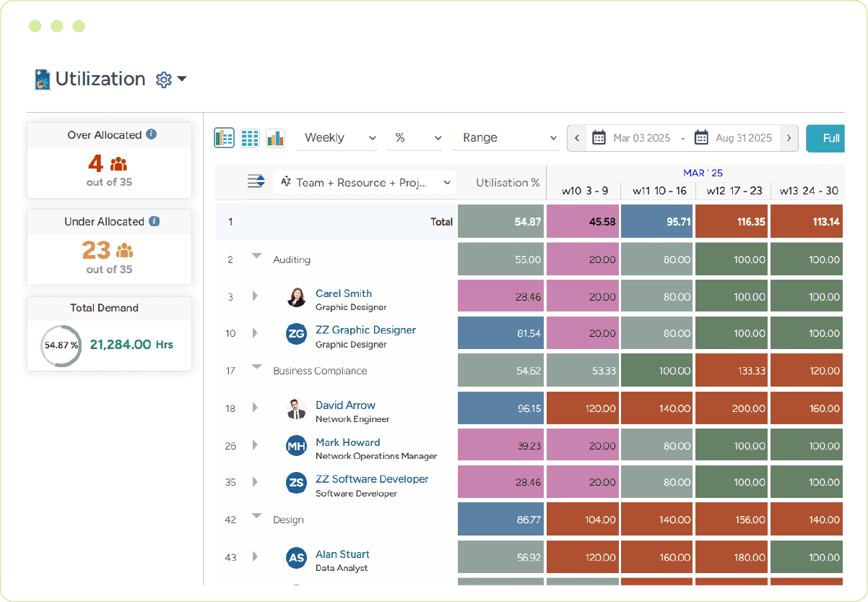Click the 54.87% Total Demand progress ring

click(x=60, y=346)
